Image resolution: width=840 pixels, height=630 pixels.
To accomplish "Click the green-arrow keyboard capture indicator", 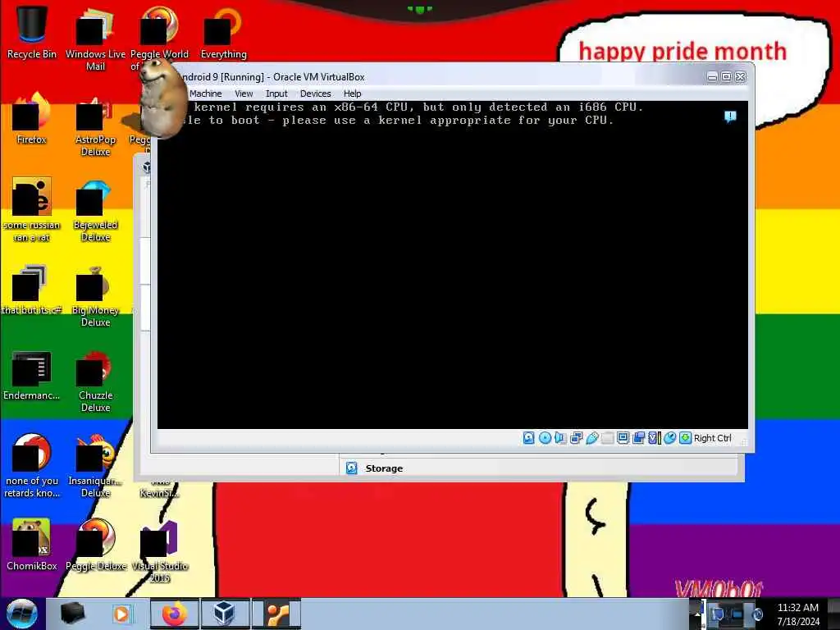I will (685, 438).
